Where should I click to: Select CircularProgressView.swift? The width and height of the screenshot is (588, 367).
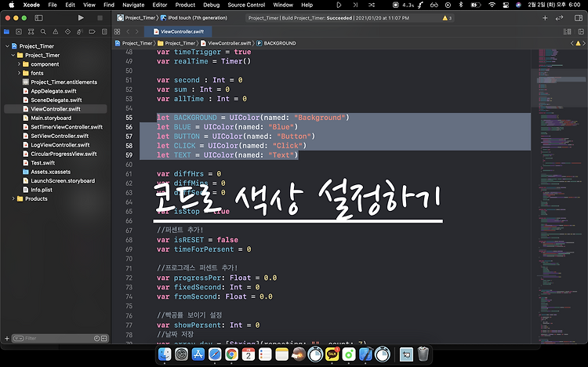[60, 154]
